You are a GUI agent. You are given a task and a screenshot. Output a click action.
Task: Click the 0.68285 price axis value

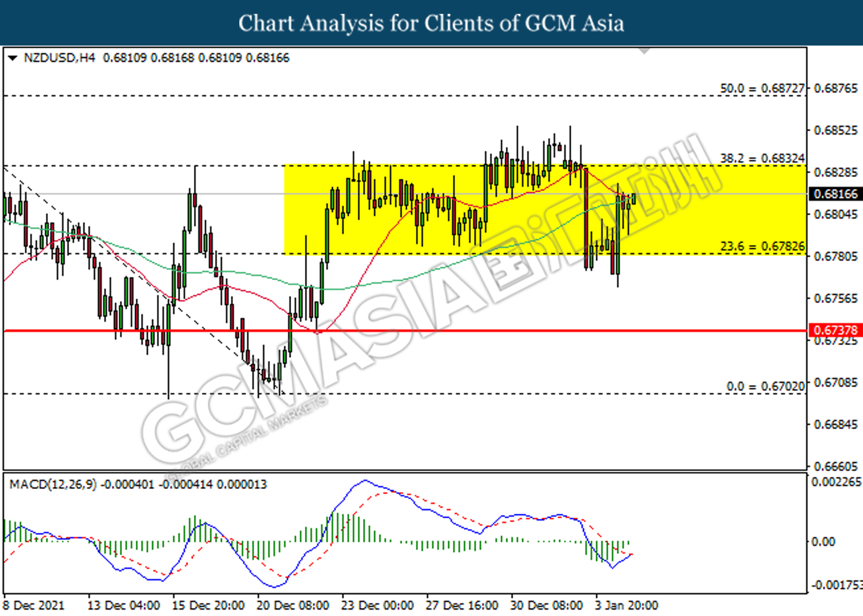click(835, 173)
